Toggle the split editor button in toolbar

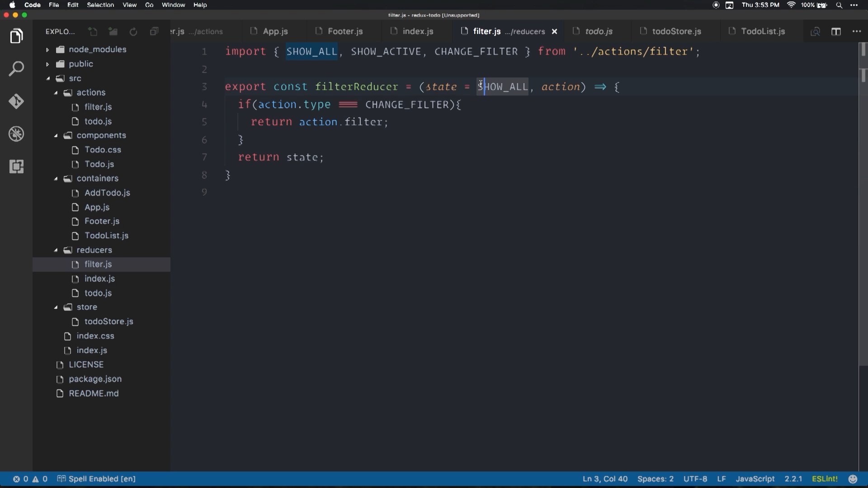pyautogui.click(x=836, y=31)
